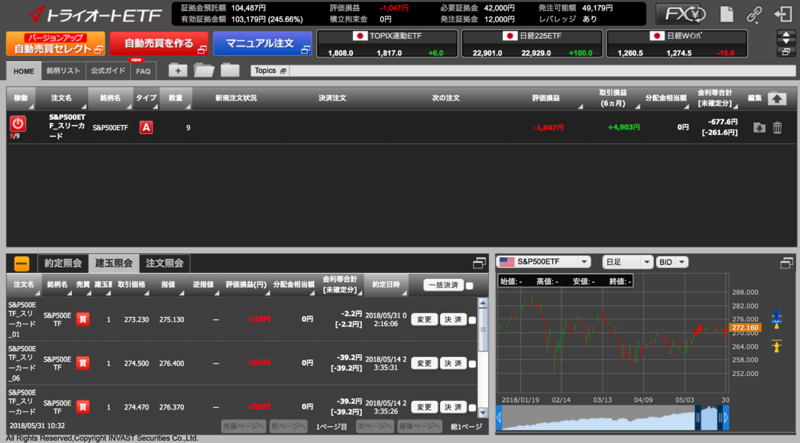The image size is (800, 443).
Task: Click the chart navigator right arrow
Action: click(x=726, y=417)
